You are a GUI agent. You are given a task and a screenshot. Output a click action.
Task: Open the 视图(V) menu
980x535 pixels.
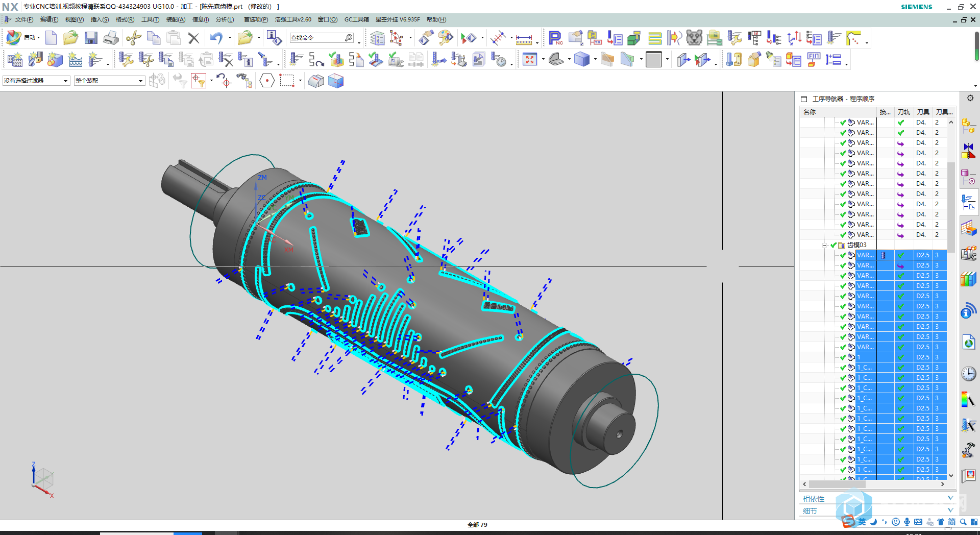pos(74,19)
